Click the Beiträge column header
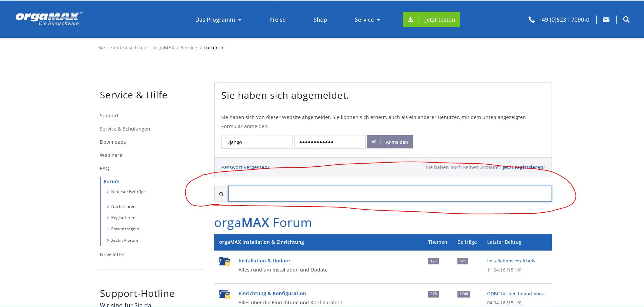 [467, 242]
